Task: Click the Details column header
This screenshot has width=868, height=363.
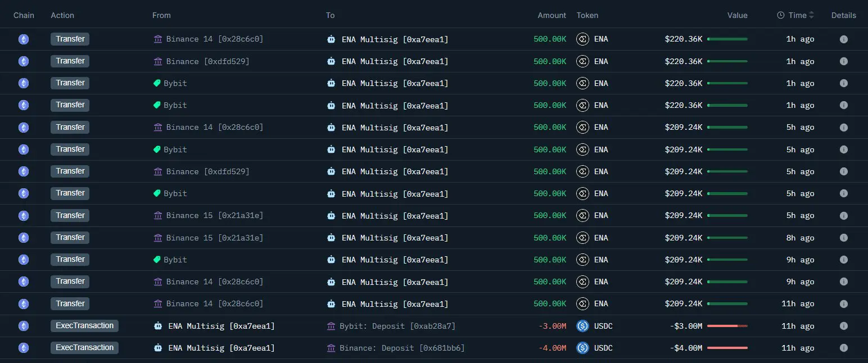Action: 843,15
